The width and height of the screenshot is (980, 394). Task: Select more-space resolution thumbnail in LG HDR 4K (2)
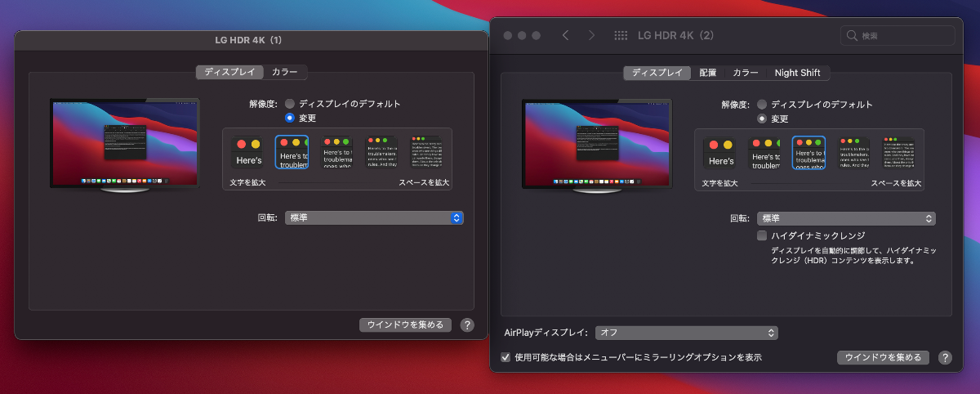coord(898,153)
